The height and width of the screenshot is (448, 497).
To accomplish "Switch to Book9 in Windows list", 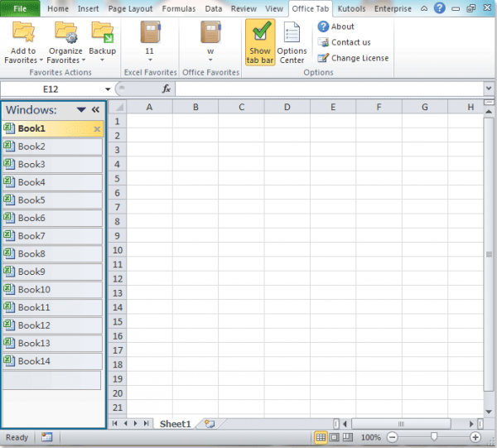I will click(53, 272).
